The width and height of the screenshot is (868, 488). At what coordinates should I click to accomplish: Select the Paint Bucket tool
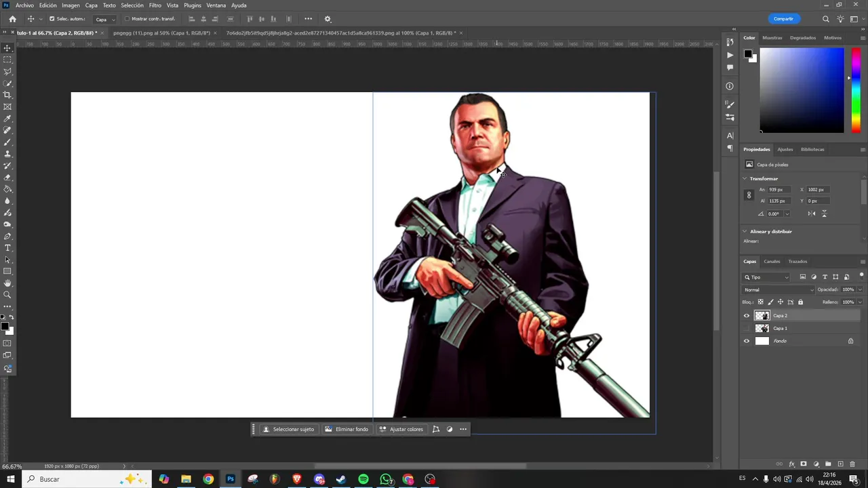coord(7,189)
